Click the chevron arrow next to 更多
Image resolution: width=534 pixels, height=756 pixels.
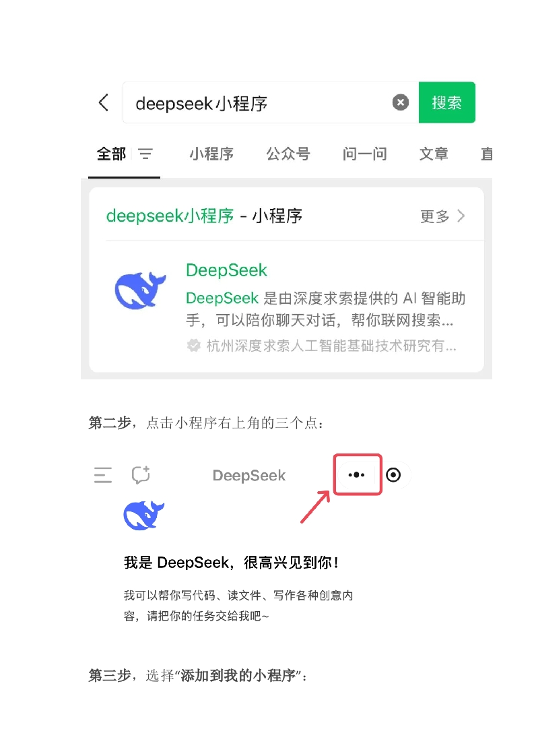tap(461, 216)
